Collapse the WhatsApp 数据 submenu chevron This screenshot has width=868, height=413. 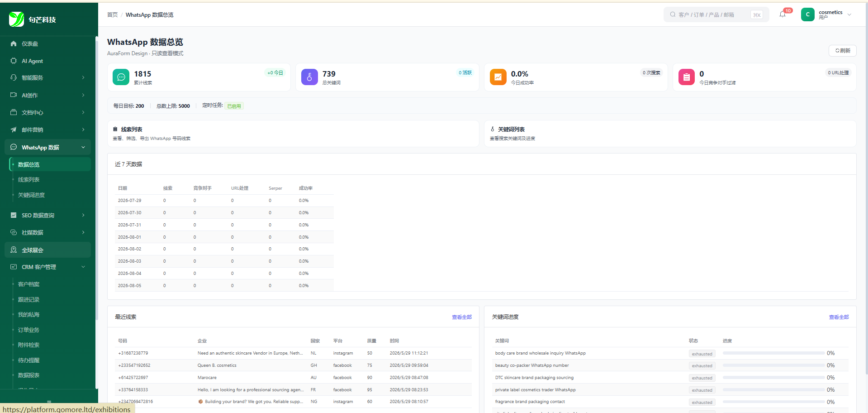pos(83,147)
